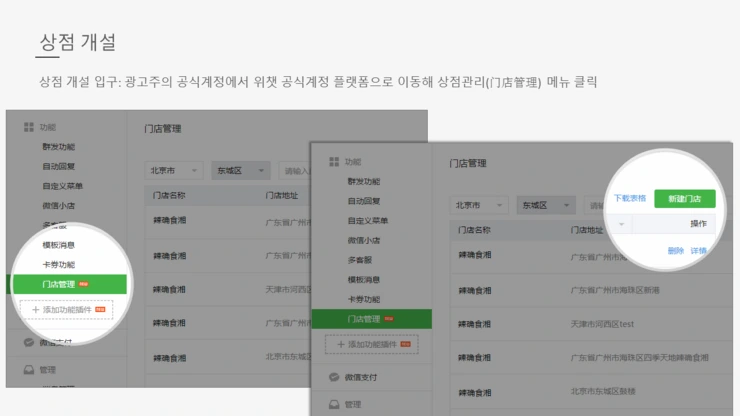Click address 北京市东城区鼓楼 in front window
Viewport: 740px width, 416px height.
603,391
